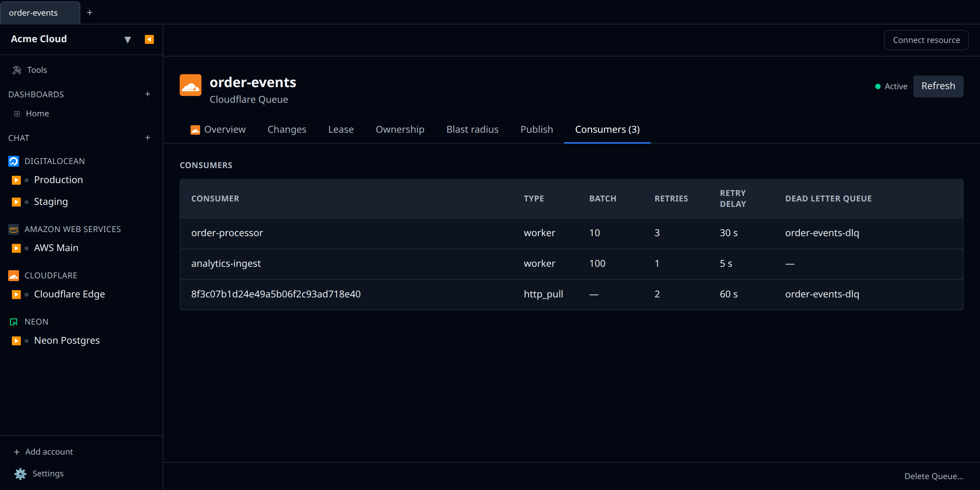Add a new dashboard with the plus
The height and width of the screenshot is (490, 980).
148,94
